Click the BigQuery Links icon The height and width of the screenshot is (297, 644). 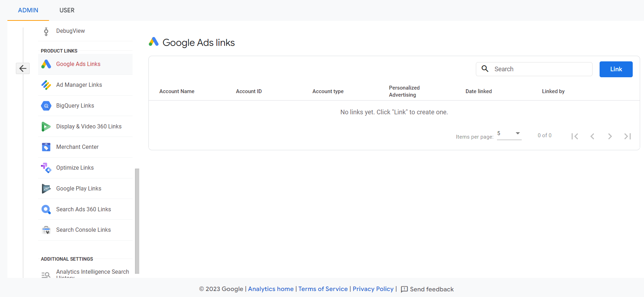(46, 106)
